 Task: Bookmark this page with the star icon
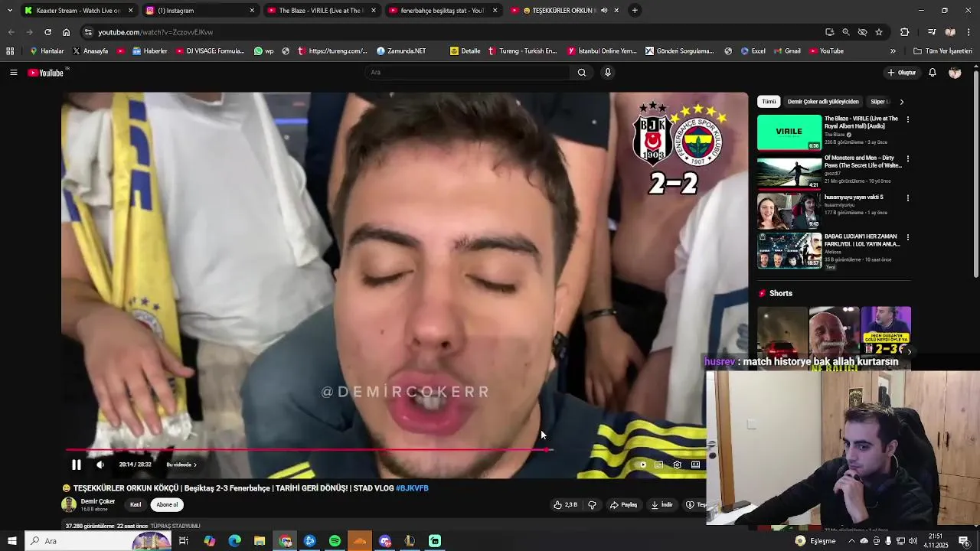click(879, 32)
